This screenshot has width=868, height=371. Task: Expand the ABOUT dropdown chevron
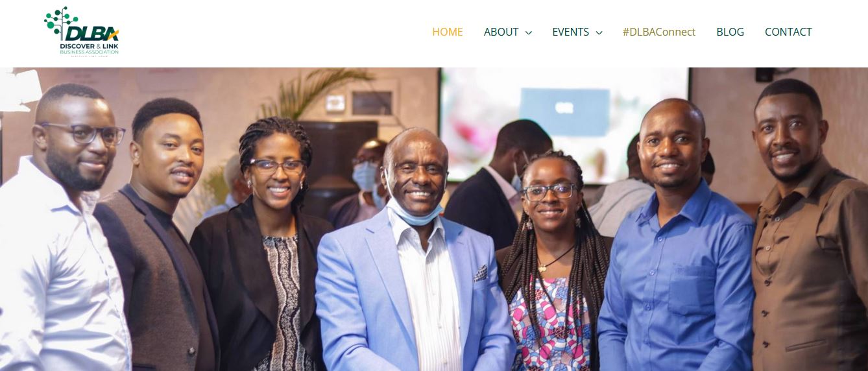coord(528,32)
